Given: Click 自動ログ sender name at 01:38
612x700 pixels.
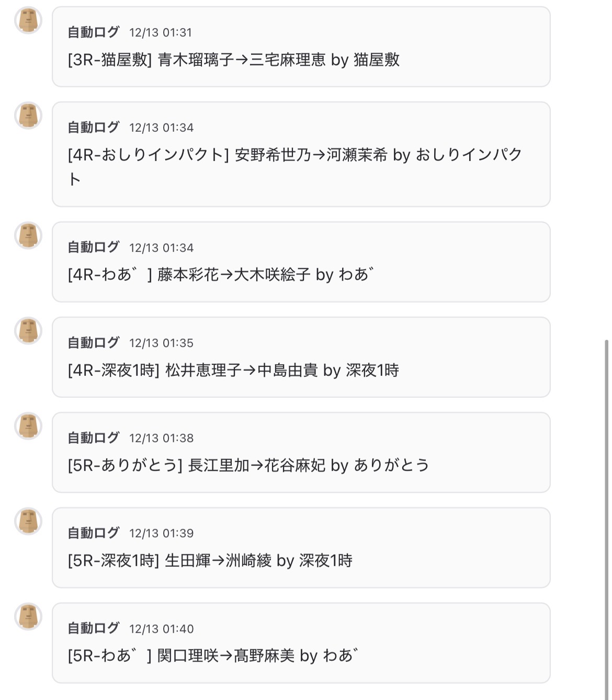Looking at the screenshot, I should click(94, 438).
